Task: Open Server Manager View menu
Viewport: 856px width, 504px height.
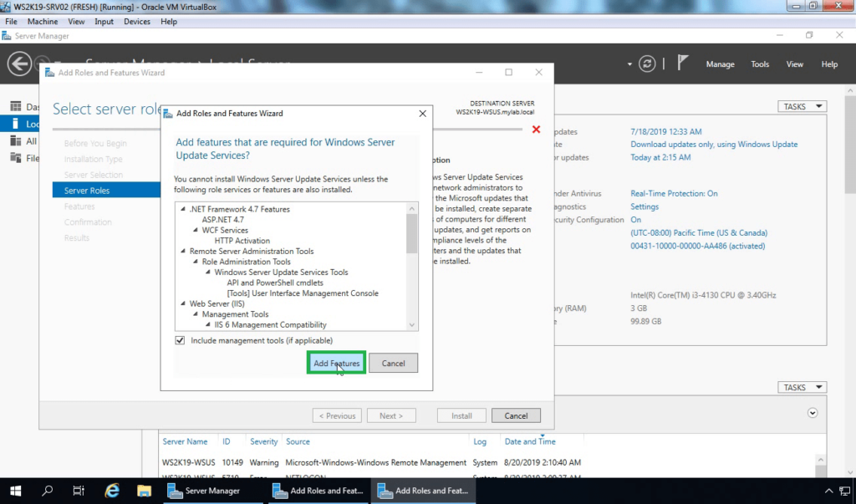Action: [794, 64]
